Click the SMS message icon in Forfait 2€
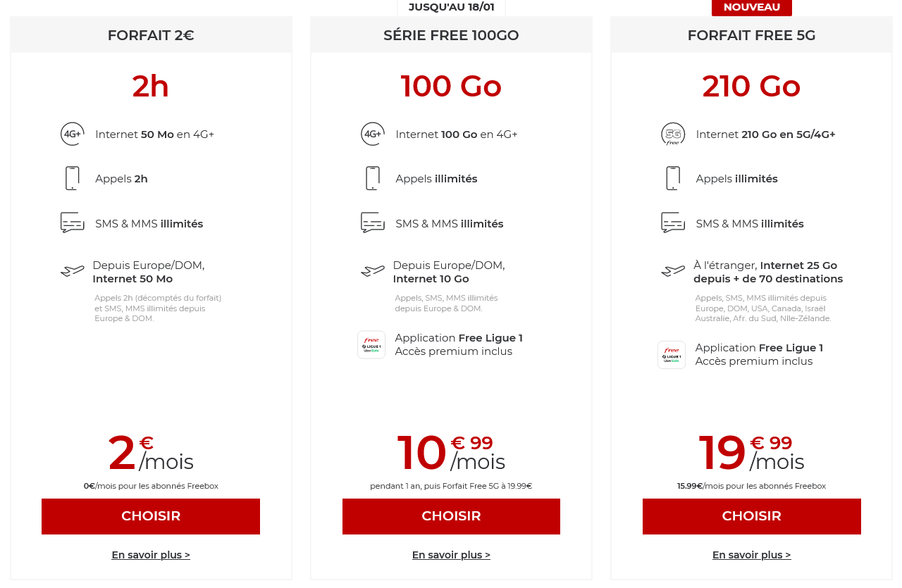The height and width of the screenshot is (588, 902). (73, 223)
